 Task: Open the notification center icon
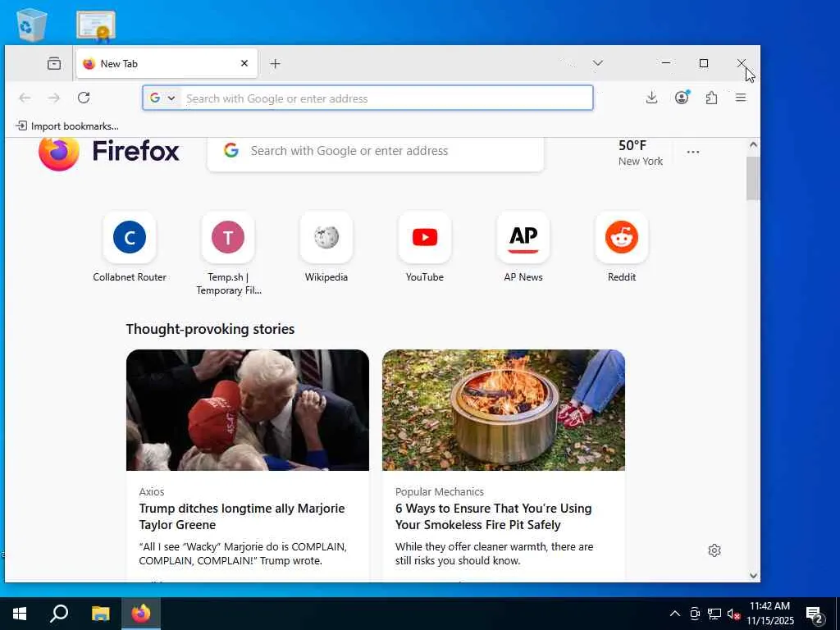(x=815, y=614)
